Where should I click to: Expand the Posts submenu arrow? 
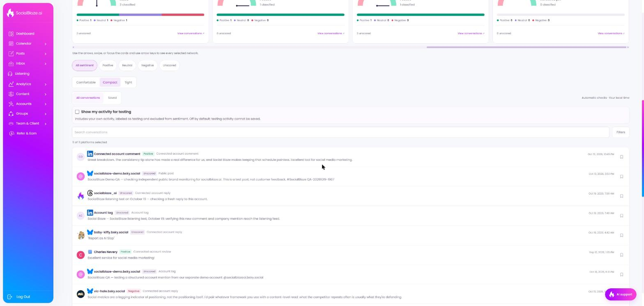(45, 54)
